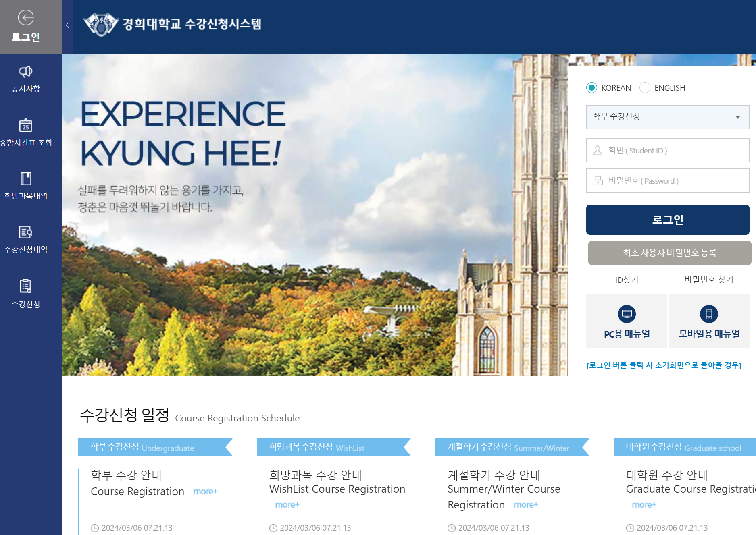Click more+ under Graduate Course Registration

point(644,505)
